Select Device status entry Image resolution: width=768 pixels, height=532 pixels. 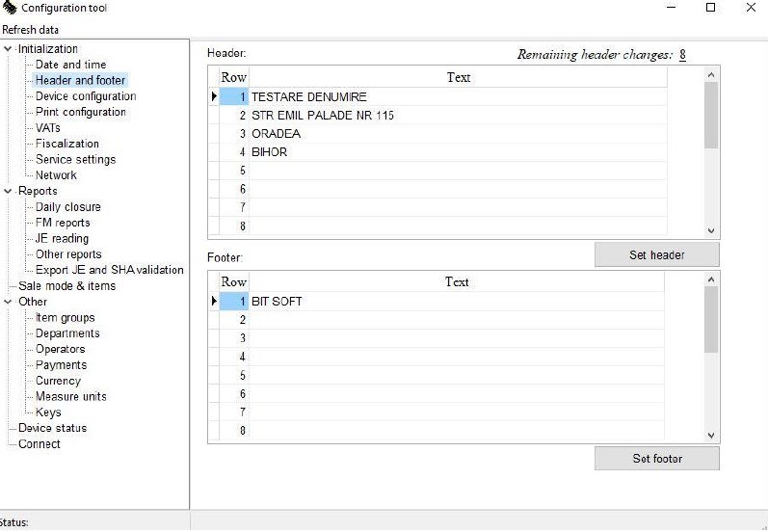pos(52,428)
